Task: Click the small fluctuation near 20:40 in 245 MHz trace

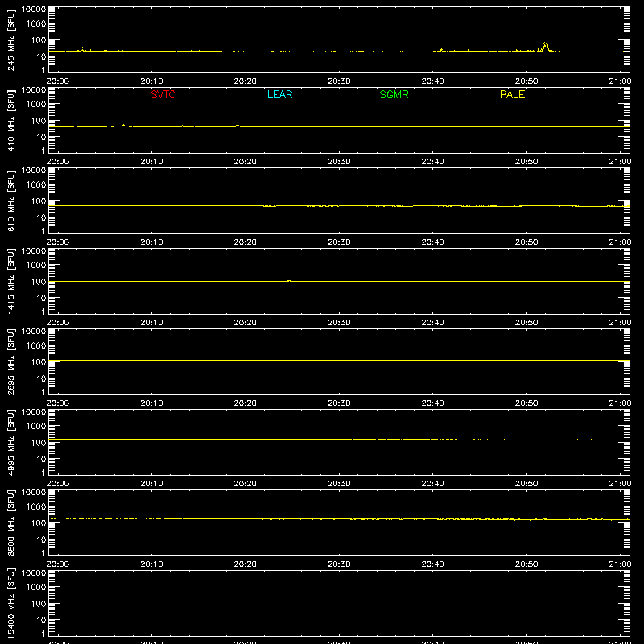Action: (440, 50)
